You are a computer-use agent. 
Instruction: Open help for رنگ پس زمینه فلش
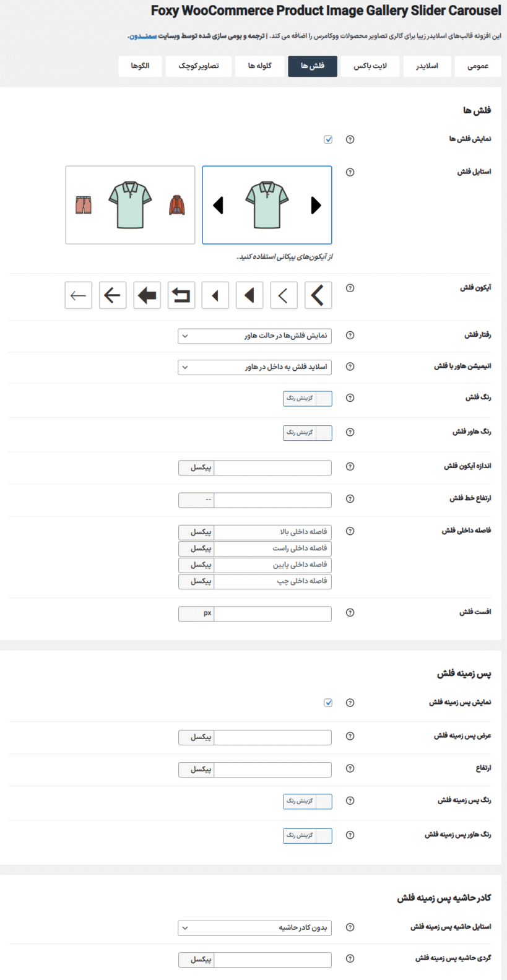[350, 800]
